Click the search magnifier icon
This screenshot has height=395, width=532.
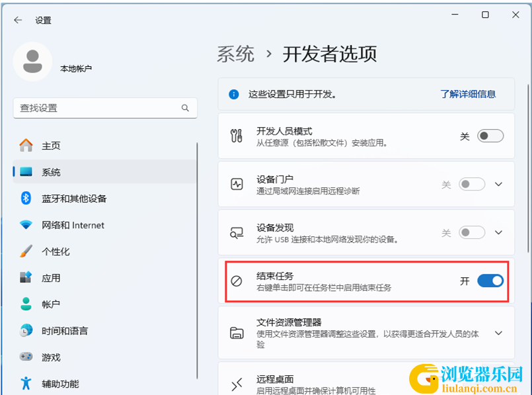185,108
